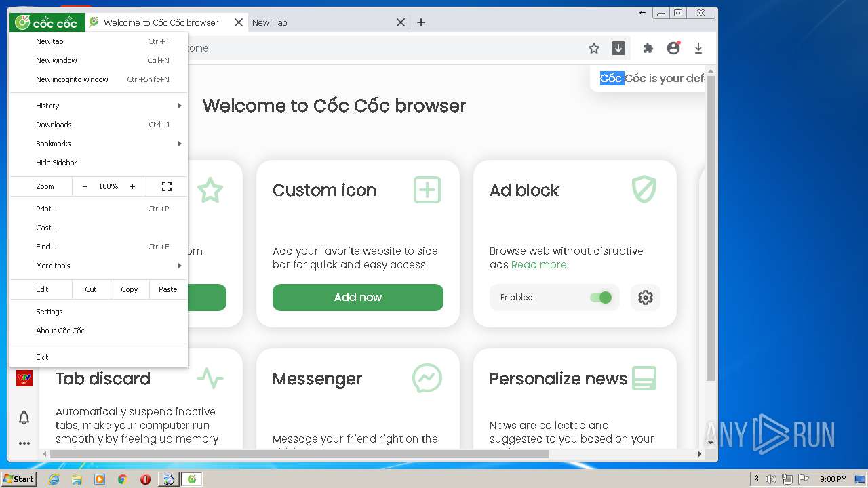Screen dimensions: 868x488
Task: Open Ad block settings gear icon
Action: point(646,298)
